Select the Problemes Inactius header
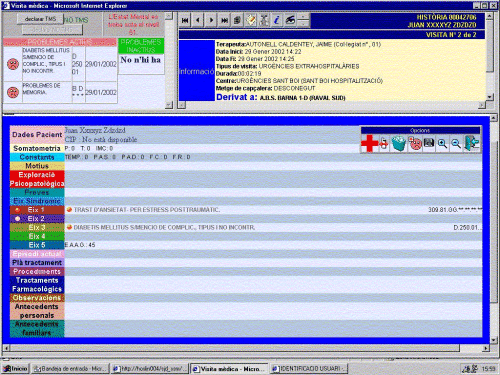This screenshot has width=500, height=375. point(141,46)
